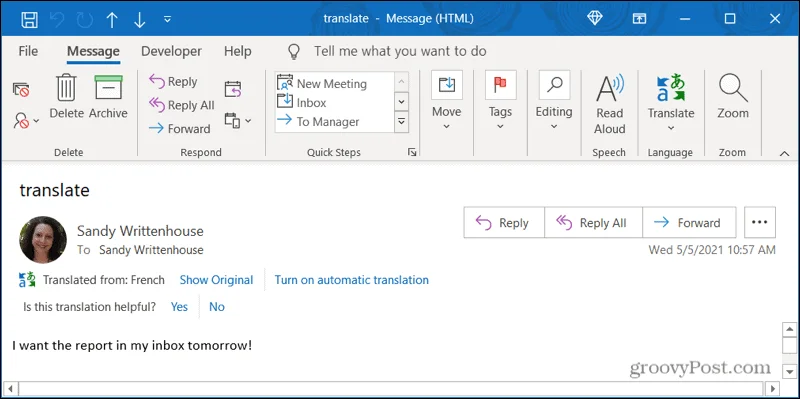The image size is (800, 399).
Task: Expand the Quick Steps gallery more arrow
Action: [x=402, y=121]
